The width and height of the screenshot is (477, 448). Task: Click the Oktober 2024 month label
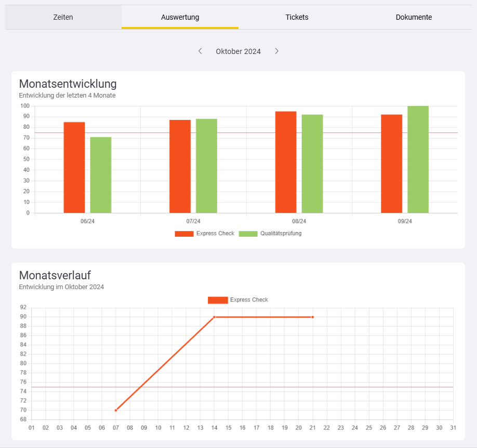coord(238,51)
